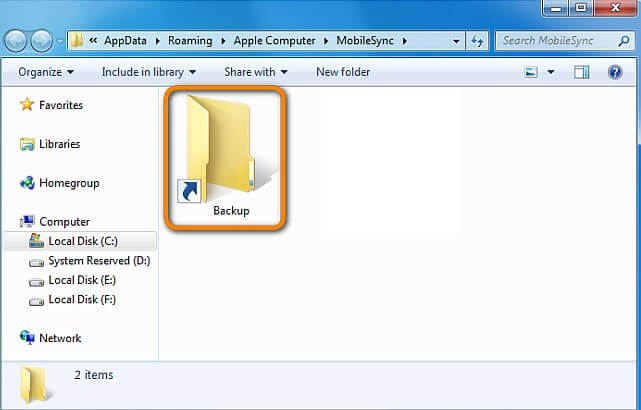Open the Organize menu

point(46,72)
